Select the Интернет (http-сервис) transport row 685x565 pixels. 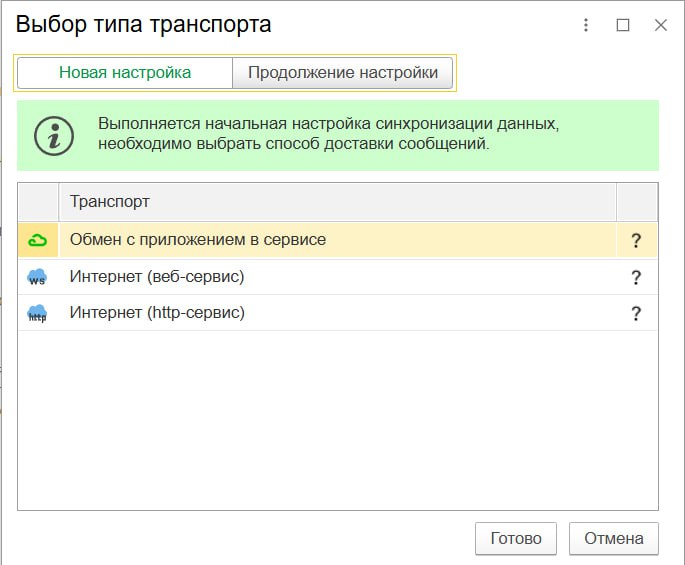click(157, 313)
